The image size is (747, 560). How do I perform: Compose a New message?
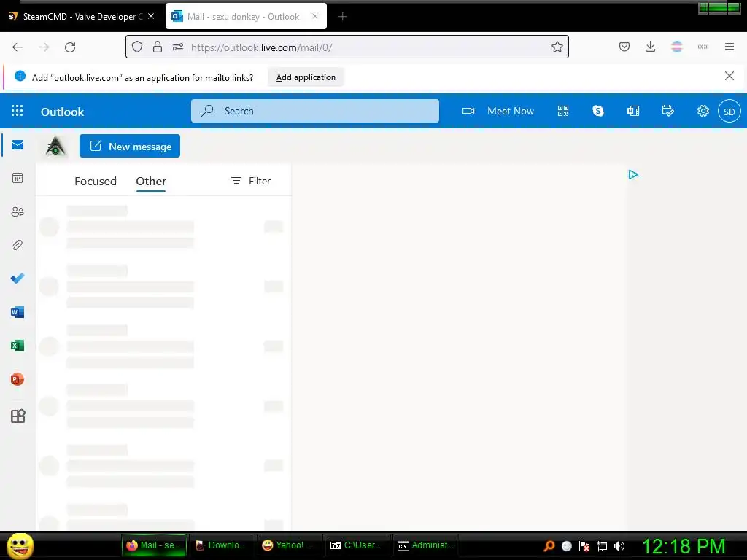(130, 146)
